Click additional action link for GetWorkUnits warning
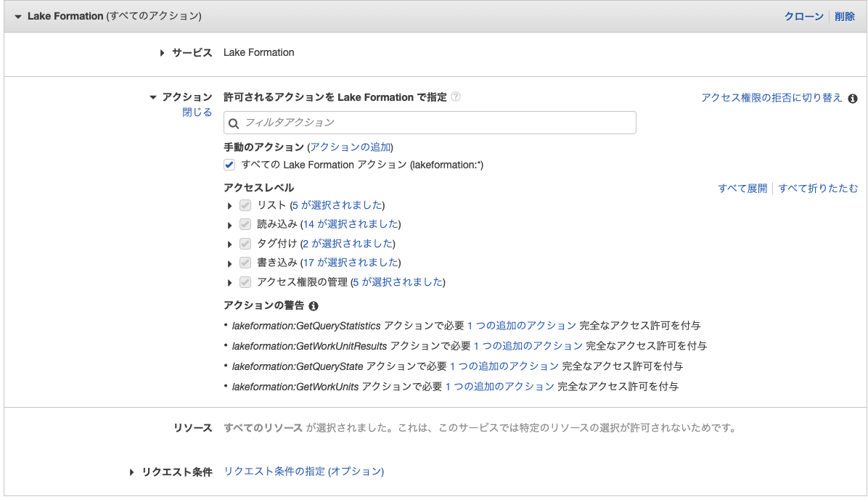The height and width of the screenshot is (502, 868). pyautogui.click(x=500, y=387)
